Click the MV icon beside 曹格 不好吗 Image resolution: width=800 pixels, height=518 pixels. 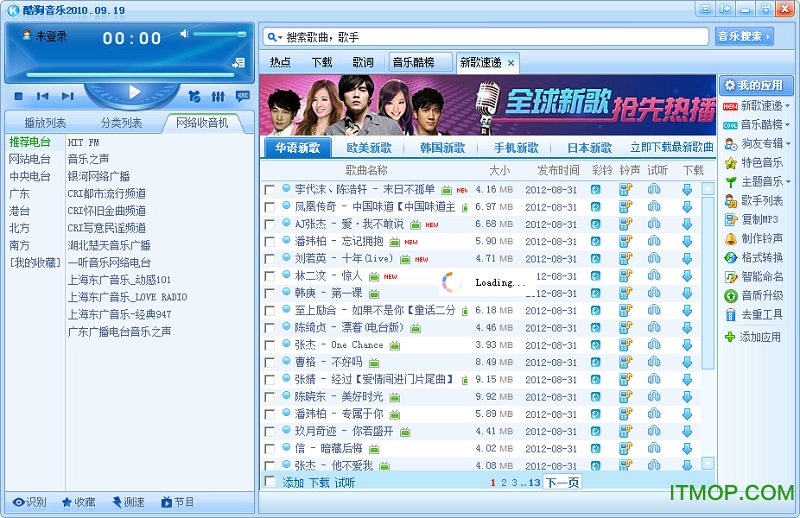click(x=374, y=363)
